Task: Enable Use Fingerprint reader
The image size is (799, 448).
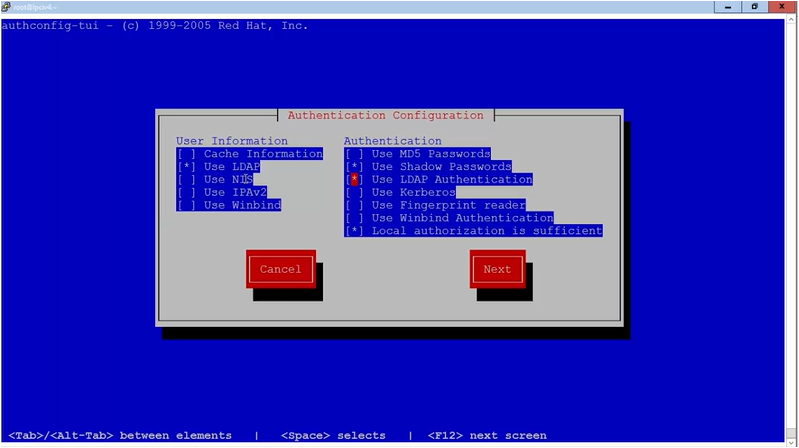Action: (354, 205)
